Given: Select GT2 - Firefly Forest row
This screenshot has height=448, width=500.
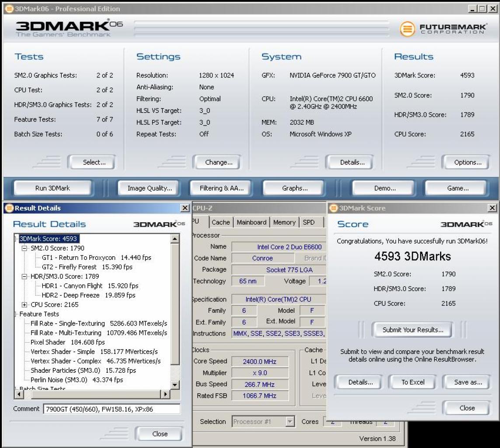Looking at the screenshot, I should [x=87, y=267].
